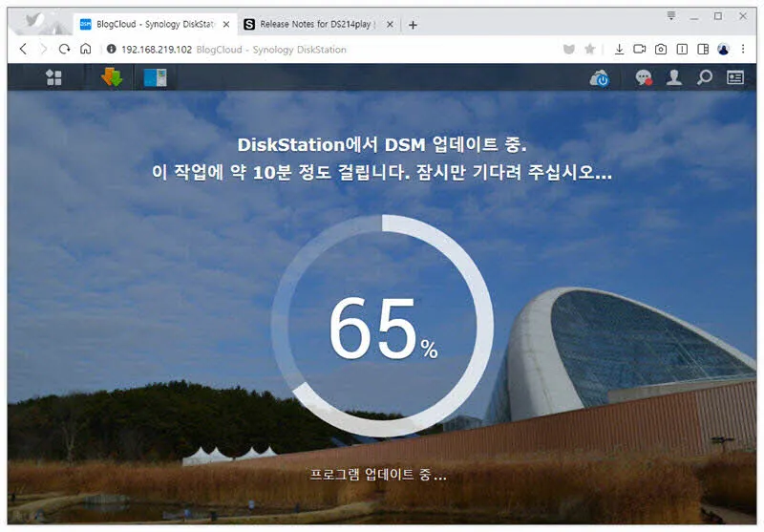This screenshot has height=532, width=764.
Task: Click the address bar showing 192.168.219.102
Action: click(x=286, y=49)
